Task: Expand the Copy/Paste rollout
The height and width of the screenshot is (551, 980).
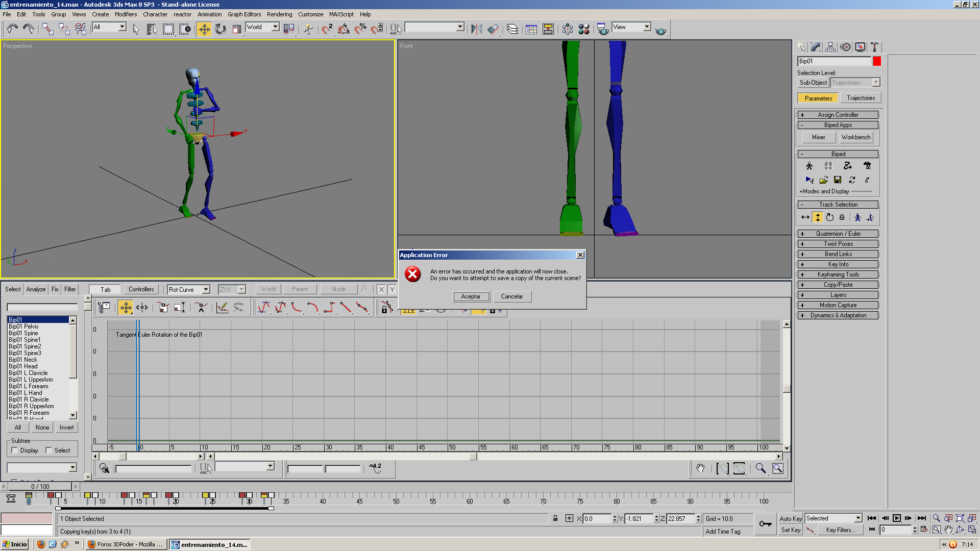Action: point(838,285)
